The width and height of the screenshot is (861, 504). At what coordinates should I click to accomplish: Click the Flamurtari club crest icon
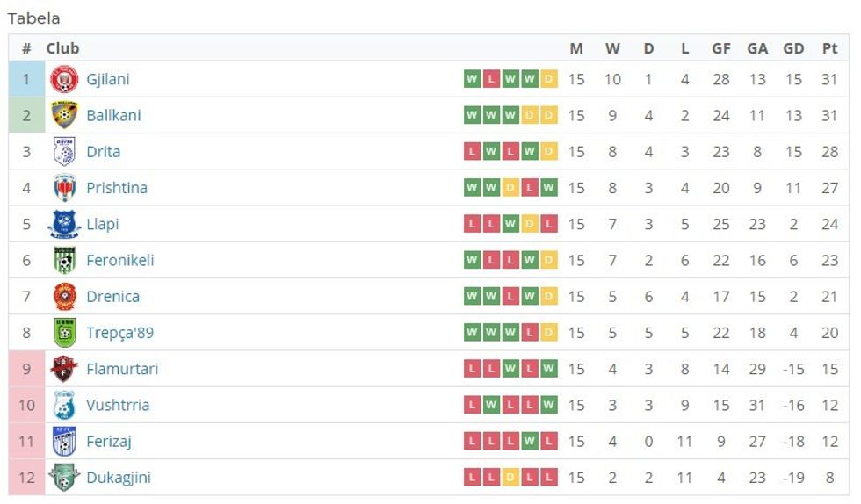[64, 369]
